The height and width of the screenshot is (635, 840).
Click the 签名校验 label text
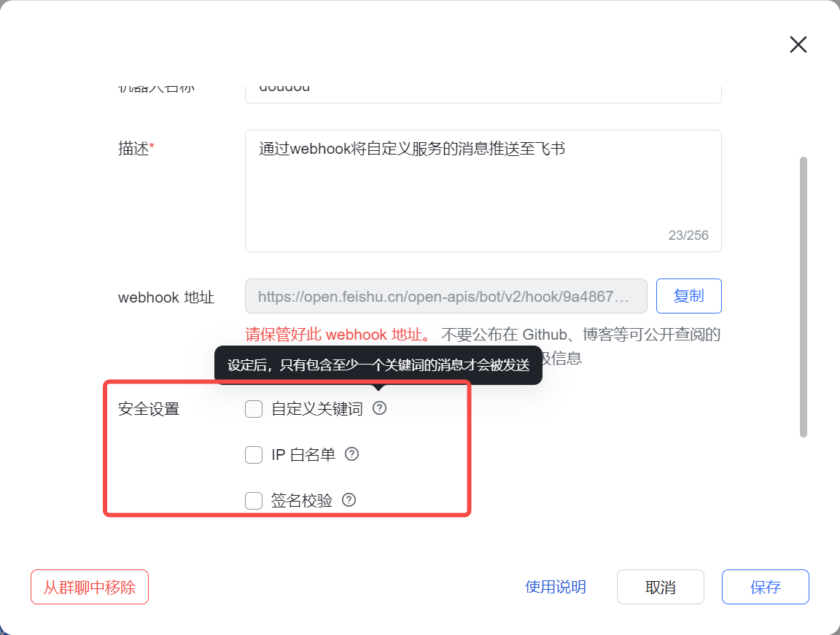pos(302,501)
